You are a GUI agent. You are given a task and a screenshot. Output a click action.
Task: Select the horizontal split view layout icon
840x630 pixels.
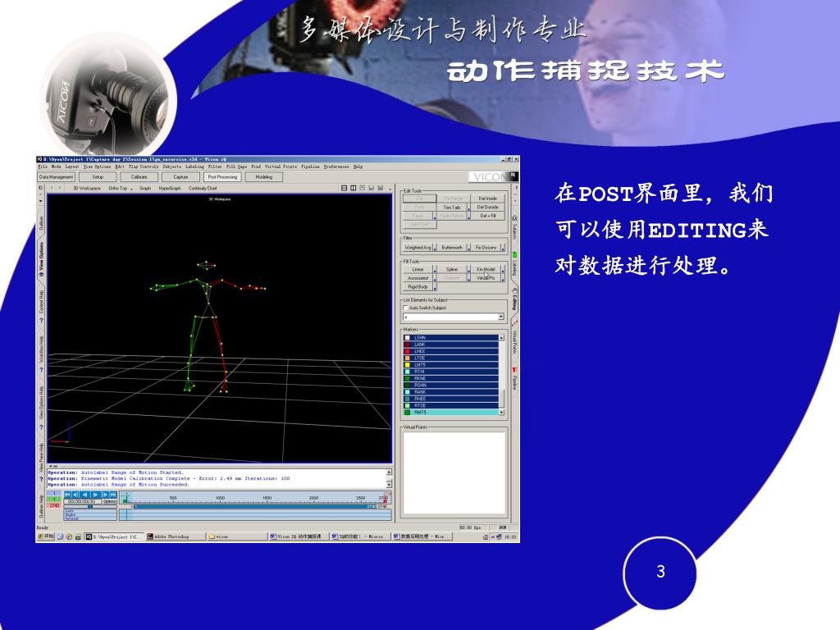345,188
